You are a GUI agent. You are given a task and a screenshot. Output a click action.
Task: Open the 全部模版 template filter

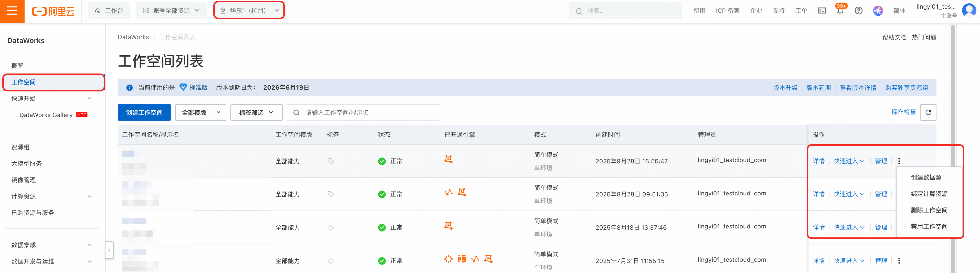coord(200,112)
